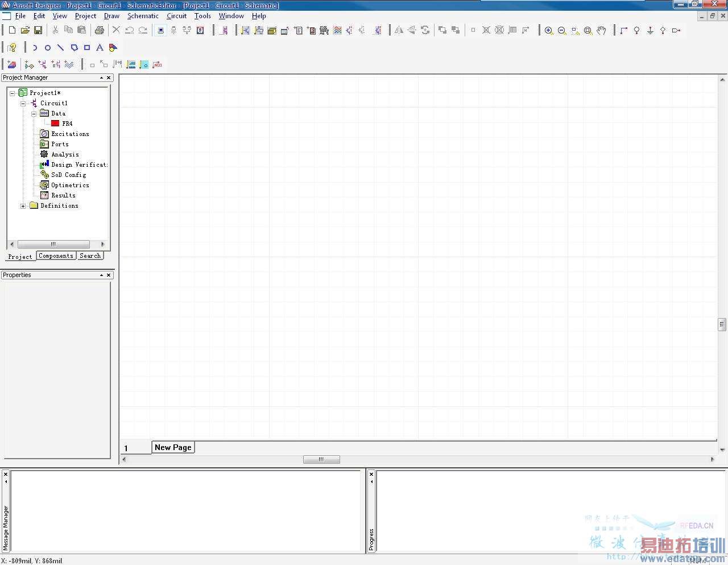728x565 pixels.
Task: Pick the Draw Circle tool
Action: click(x=48, y=48)
